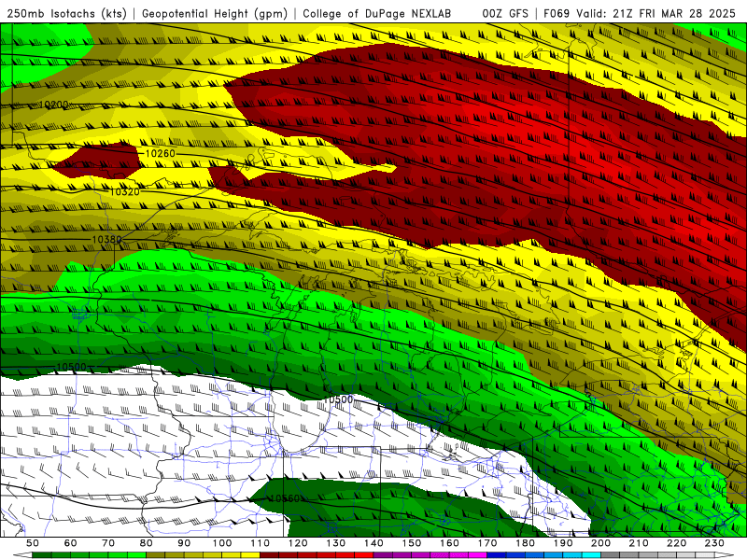
Task: Click the '250mb Isotachs (kts)' title text
Action: pos(66,13)
